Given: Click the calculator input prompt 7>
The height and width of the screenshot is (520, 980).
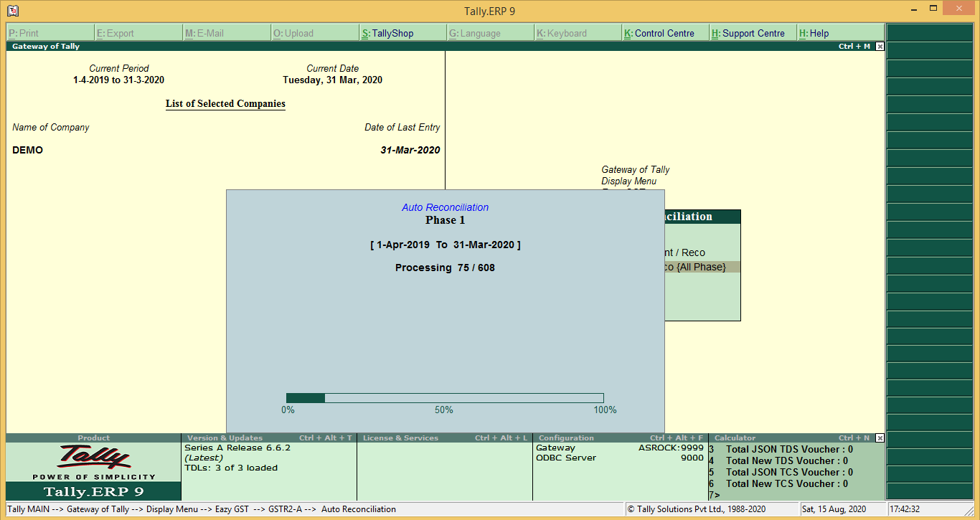Looking at the screenshot, I should click(x=715, y=495).
